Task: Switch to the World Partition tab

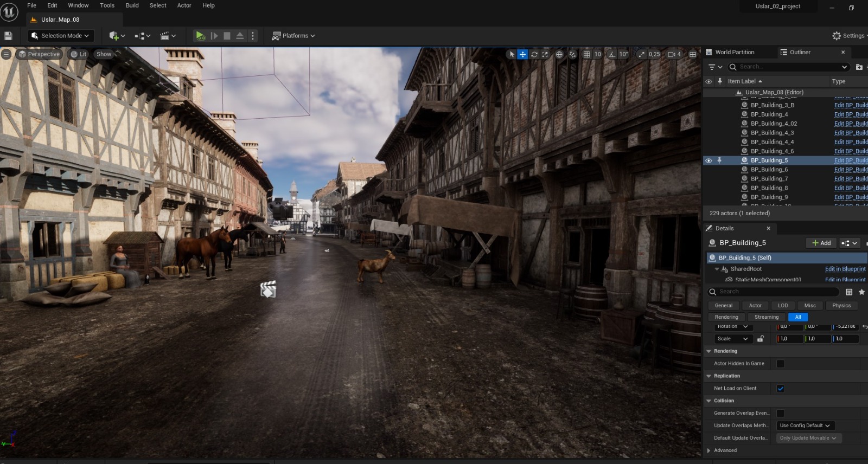Action: coord(735,52)
